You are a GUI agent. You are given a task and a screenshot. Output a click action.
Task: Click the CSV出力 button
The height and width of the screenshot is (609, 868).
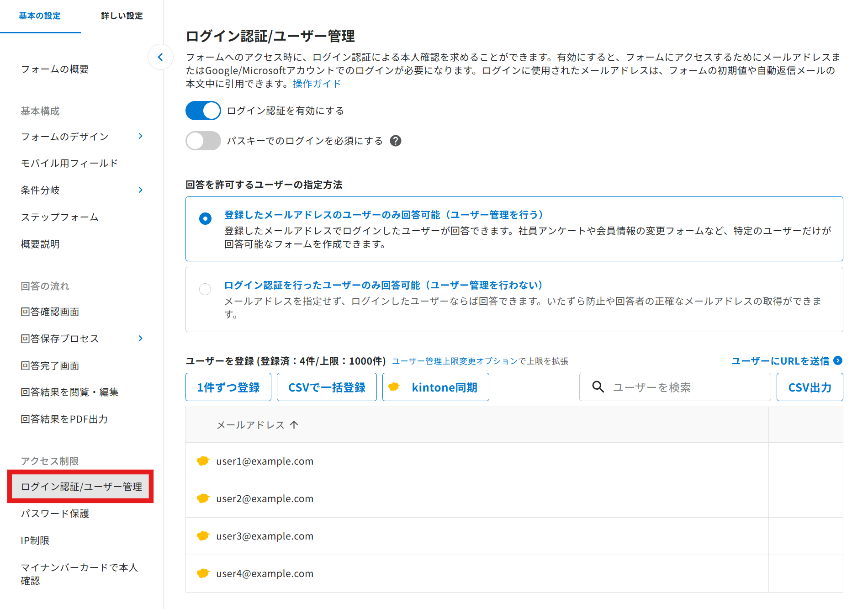[x=810, y=387]
